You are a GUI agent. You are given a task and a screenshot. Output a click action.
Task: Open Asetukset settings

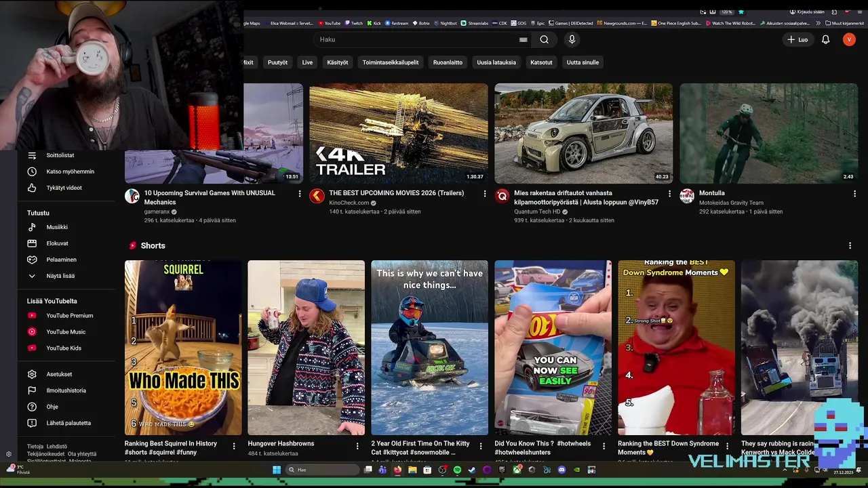click(60, 374)
